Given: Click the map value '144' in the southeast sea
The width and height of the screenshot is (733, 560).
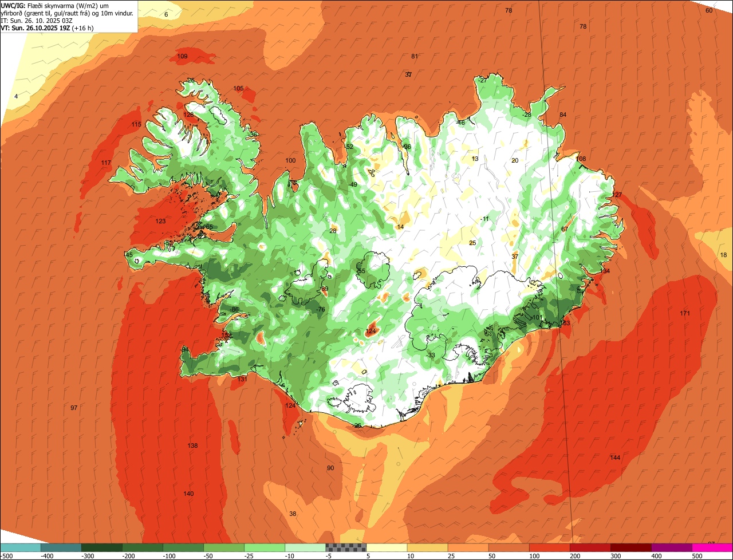Looking at the screenshot, I should [x=615, y=458].
